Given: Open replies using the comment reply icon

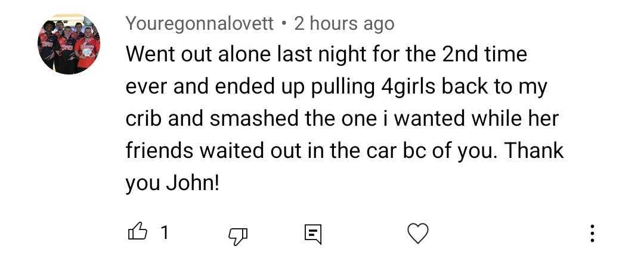Looking at the screenshot, I should click(312, 234).
